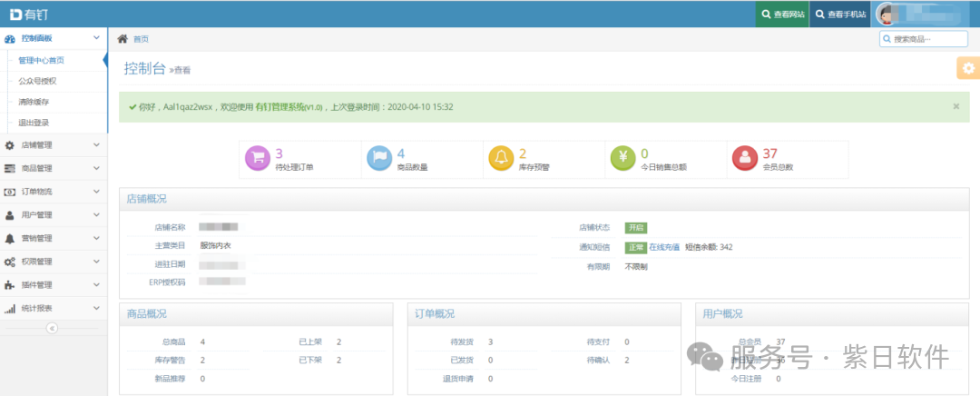Click the 订单概况 panel header

pyautogui.click(x=544, y=314)
